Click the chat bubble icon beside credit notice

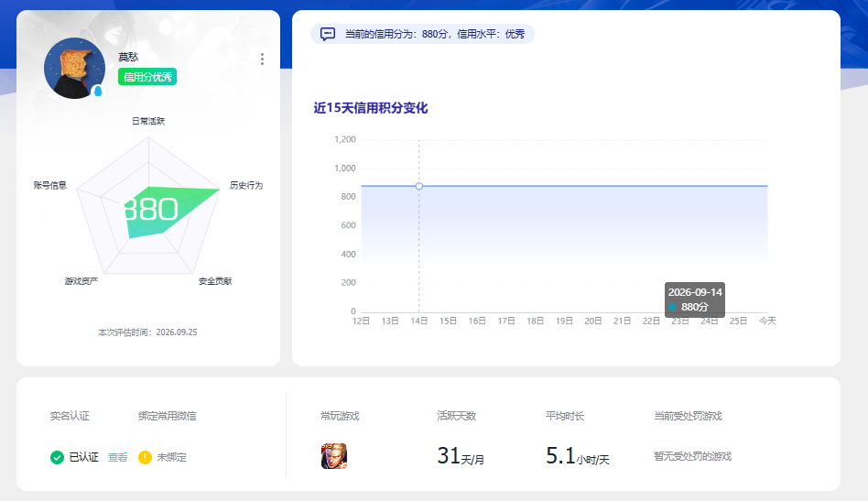pyautogui.click(x=328, y=34)
